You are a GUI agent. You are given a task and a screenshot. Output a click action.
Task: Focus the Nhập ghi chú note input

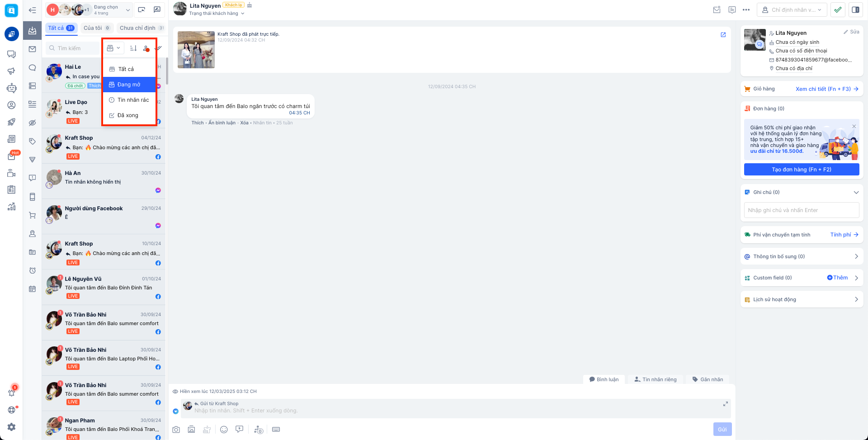802,210
